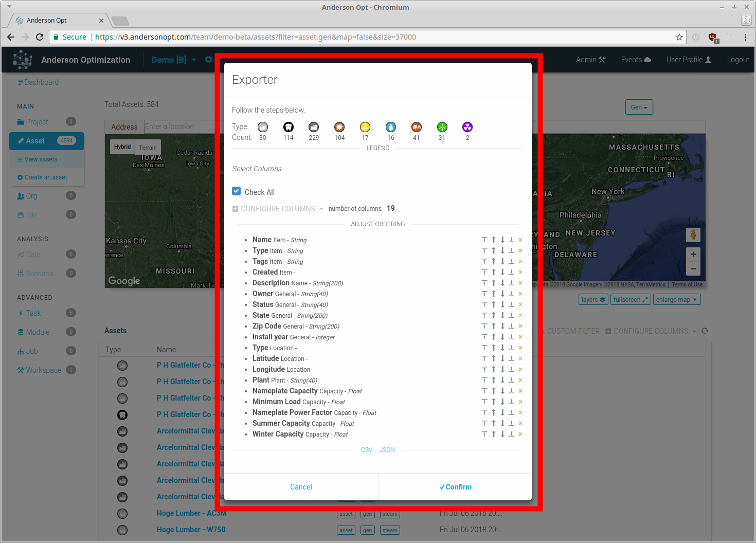Click the green wind turbine type icon

click(x=442, y=127)
